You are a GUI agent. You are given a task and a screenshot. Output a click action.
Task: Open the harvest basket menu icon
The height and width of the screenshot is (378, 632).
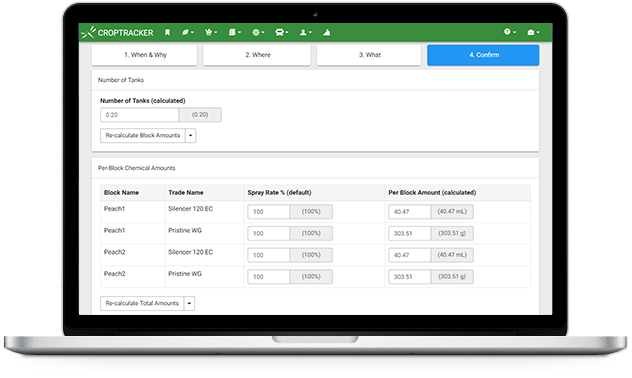click(211, 32)
